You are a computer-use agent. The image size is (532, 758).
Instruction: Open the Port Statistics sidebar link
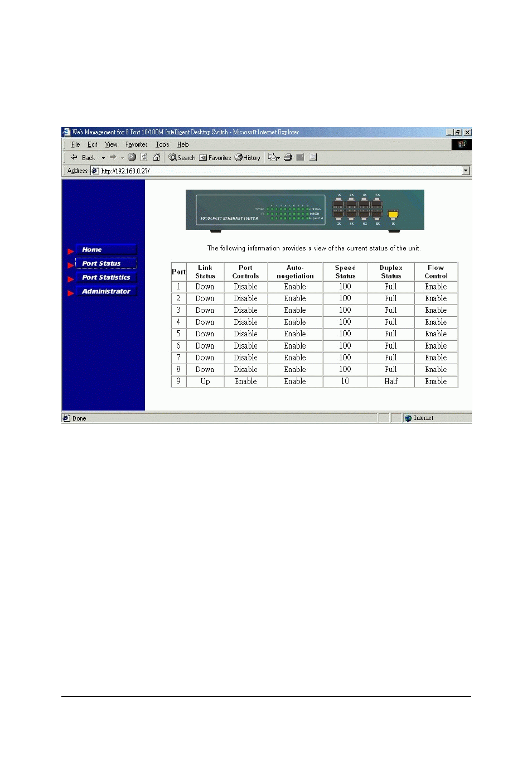pyautogui.click(x=106, y=277)
